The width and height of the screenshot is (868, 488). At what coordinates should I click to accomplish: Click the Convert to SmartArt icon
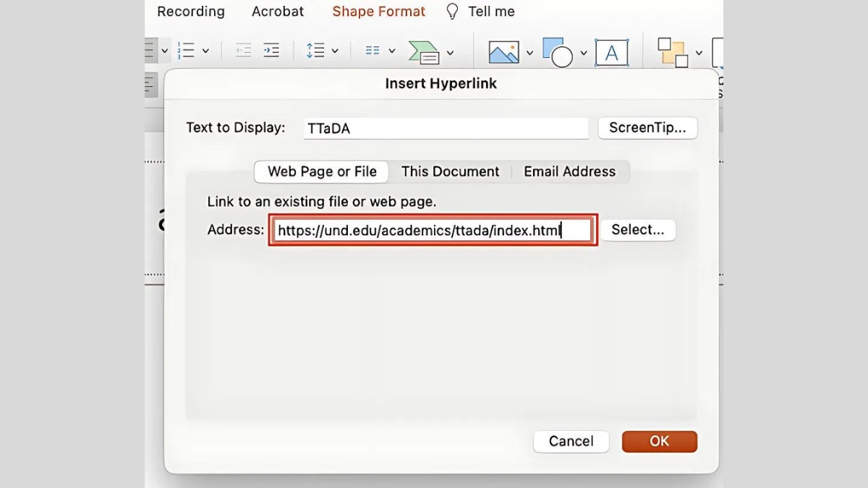[x=424, y=52]
